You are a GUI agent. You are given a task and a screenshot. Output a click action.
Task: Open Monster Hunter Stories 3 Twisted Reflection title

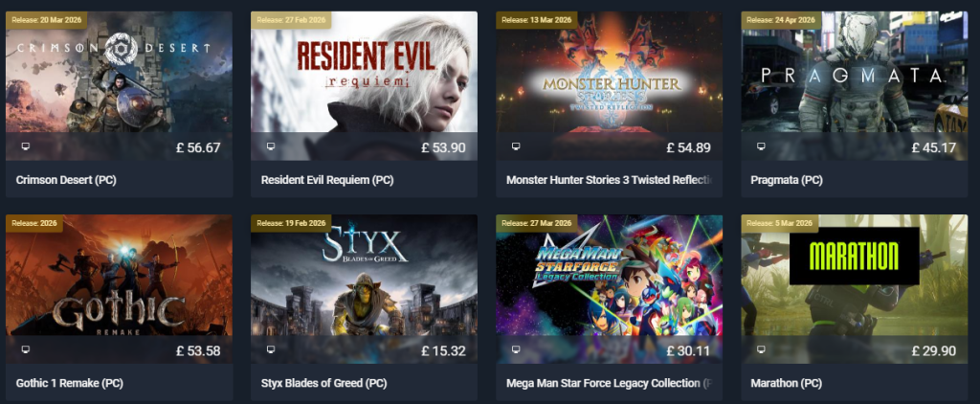click(610, 180)
